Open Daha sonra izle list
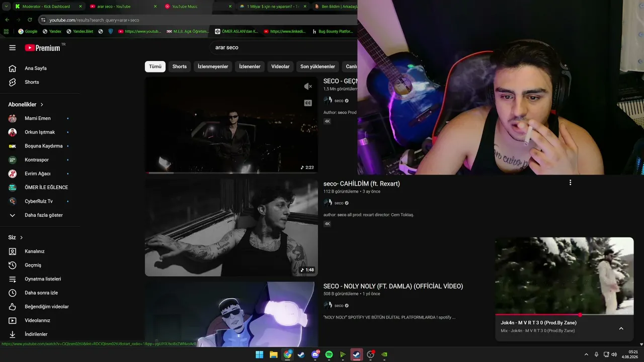 40,293
